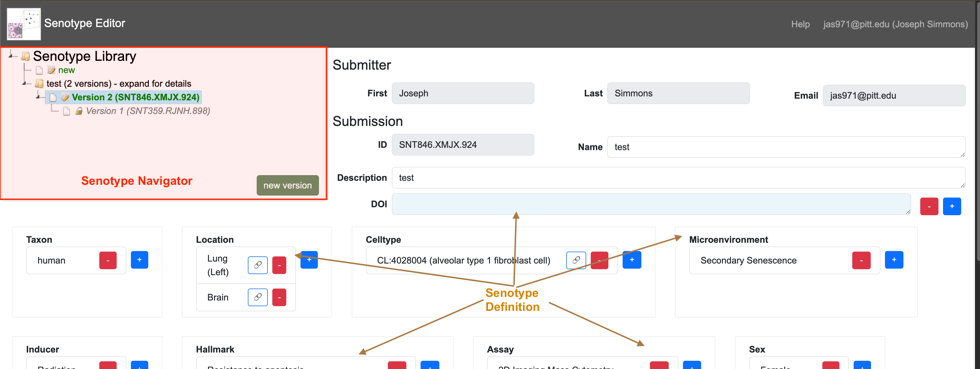Image resolution: width=980 pixels, height=369 pixels.
Task: Add a Microenvironment entry with plus
Action: tap(894, 260)
